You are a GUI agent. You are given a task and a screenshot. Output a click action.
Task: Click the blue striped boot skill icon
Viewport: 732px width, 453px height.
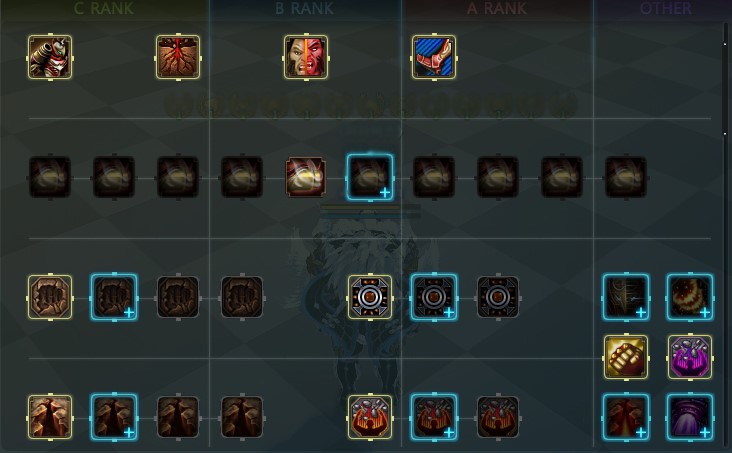tap(434, 57)
